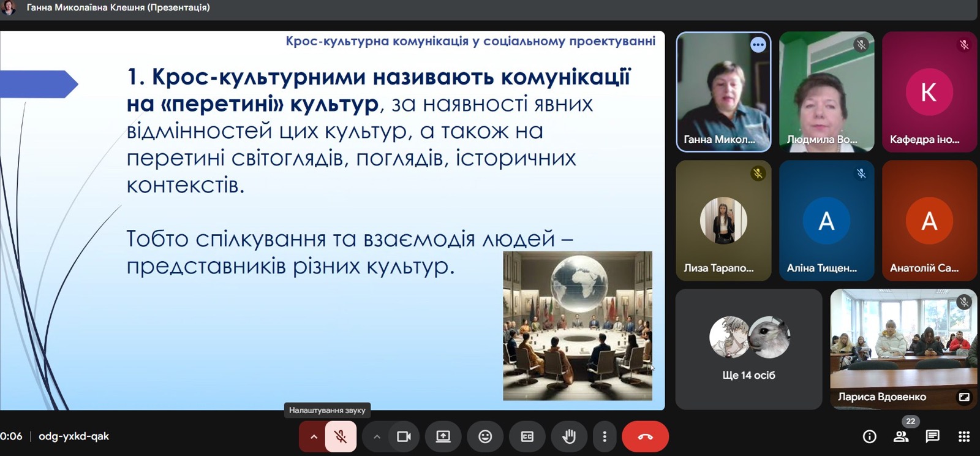Turn on closed captions
Viewport: 980px width, 456px height.
click(527, 436)
